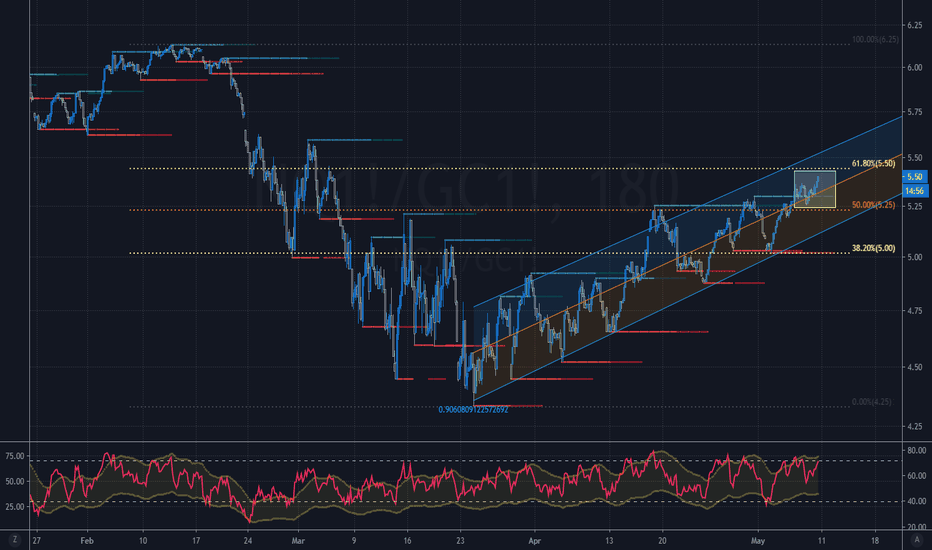
Task: Click the 75.00 value on the left RSI scale
Action: pos(15,456)
